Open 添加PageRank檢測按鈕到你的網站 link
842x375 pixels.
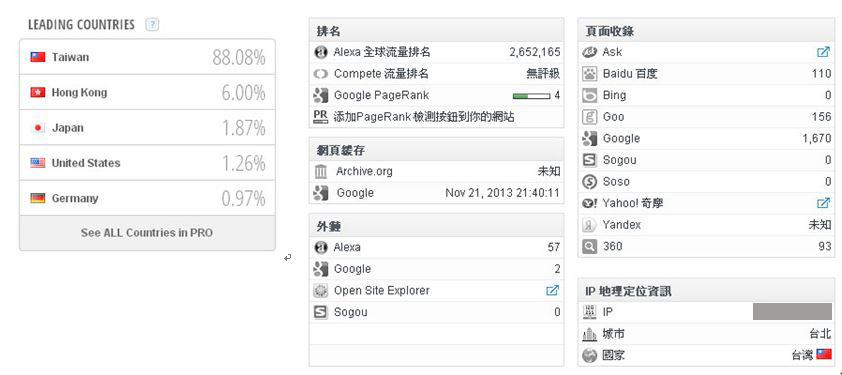click(x=424, y=117)
